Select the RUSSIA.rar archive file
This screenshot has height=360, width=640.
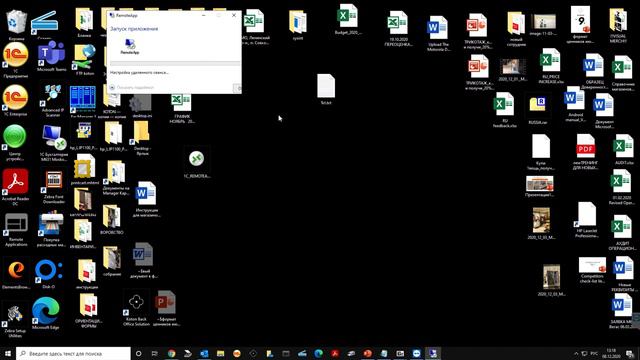tap(538, 109)
